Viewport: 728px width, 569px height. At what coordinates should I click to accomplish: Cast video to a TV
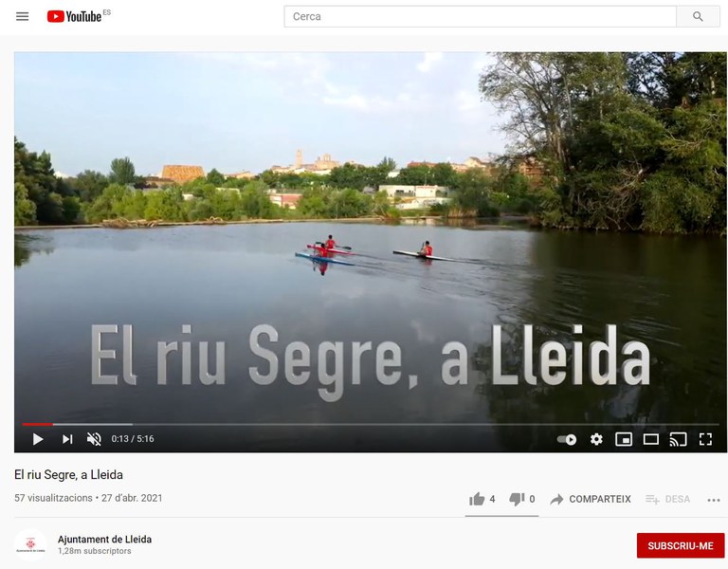click(678, 439)
